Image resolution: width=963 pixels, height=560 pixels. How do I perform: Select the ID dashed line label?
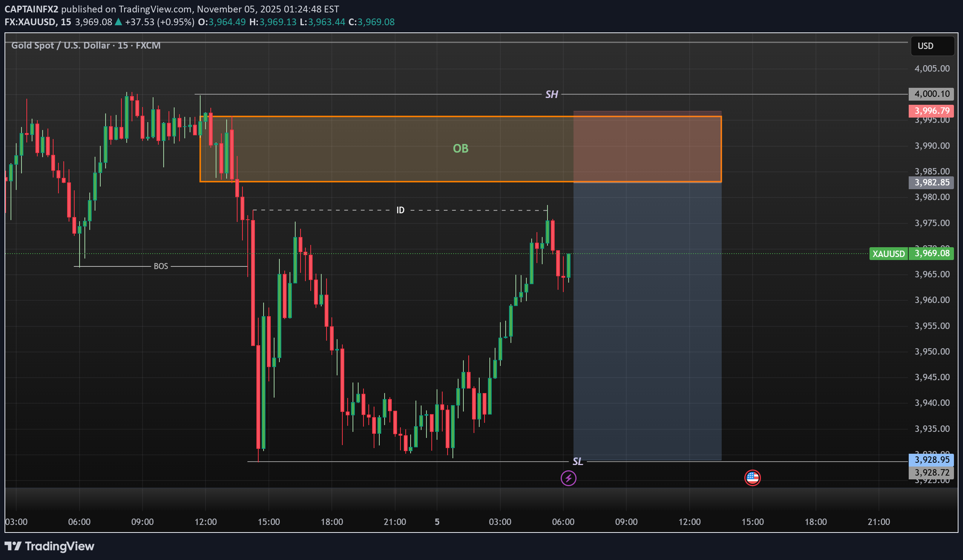coord(400,210)
